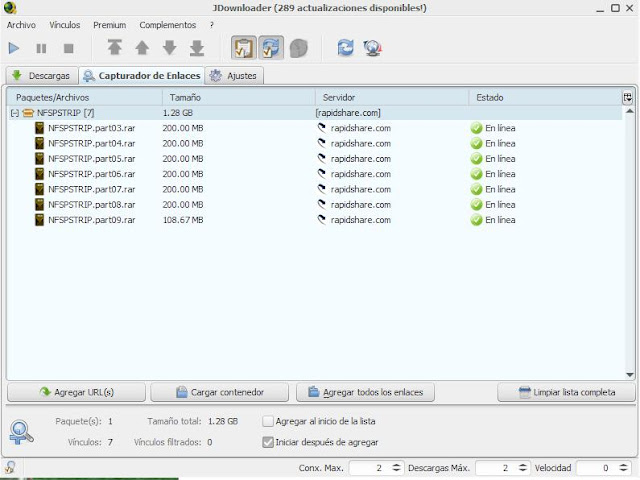Toggle the grey premium globe icon

pyautogui.click(x=298, y=48)
